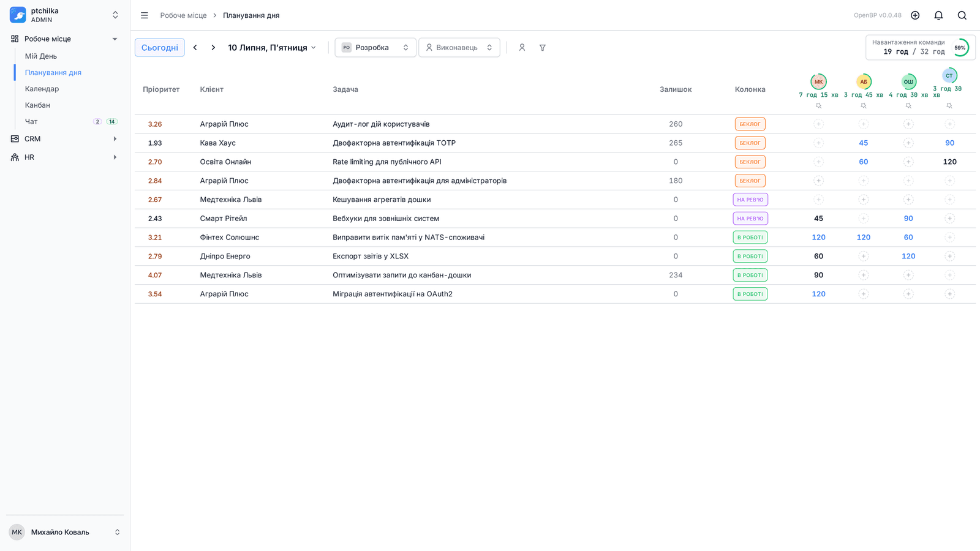Viewport: 980px width, 551px height.
Task: Open the Розробка project dropdown
Action: (375, 48)
